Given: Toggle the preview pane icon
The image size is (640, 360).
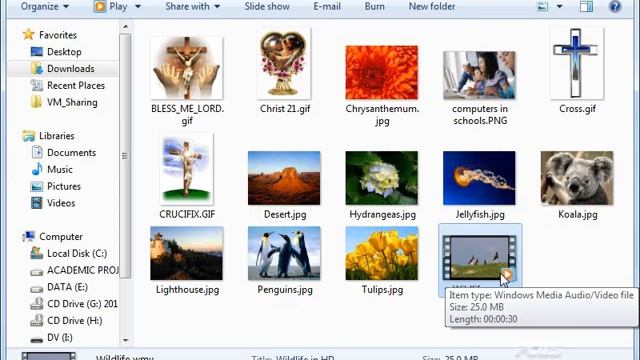Looking at the screenshot, I should 586,7.
